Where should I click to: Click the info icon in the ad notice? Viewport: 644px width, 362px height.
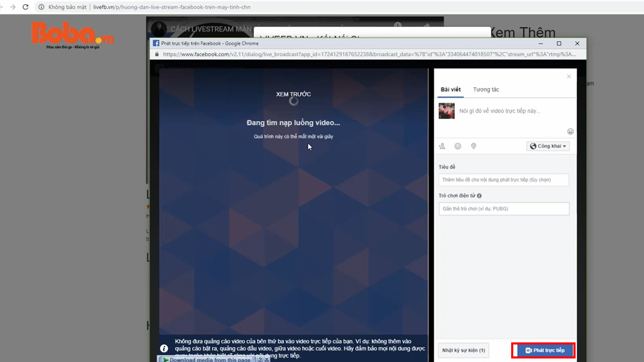tap(164, 348)
